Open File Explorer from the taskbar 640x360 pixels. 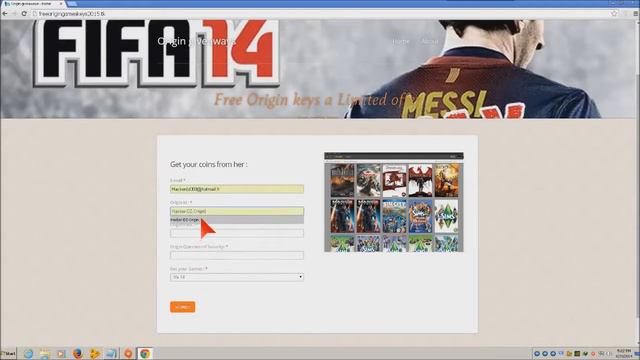click(44, 353)
